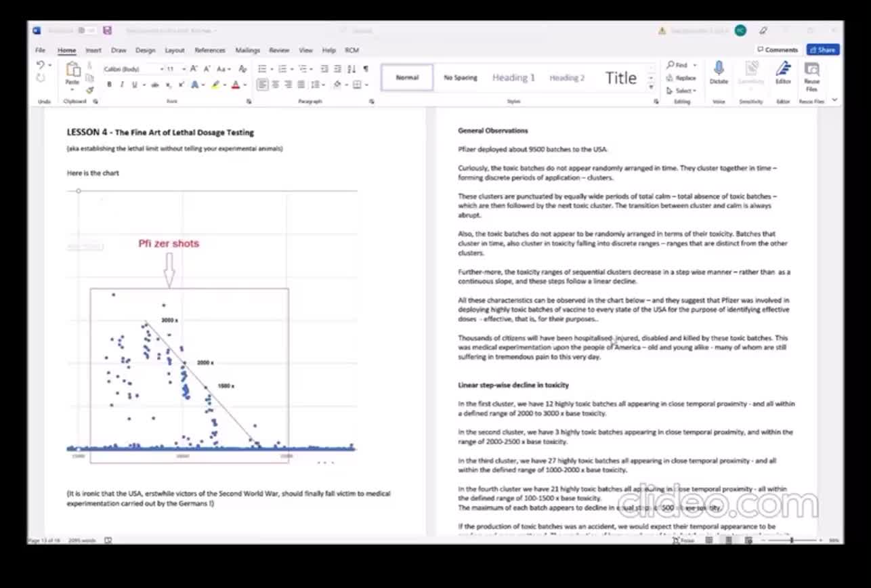
Task: Click the Undo arrow icon
Action: click(x=41, y=66)
